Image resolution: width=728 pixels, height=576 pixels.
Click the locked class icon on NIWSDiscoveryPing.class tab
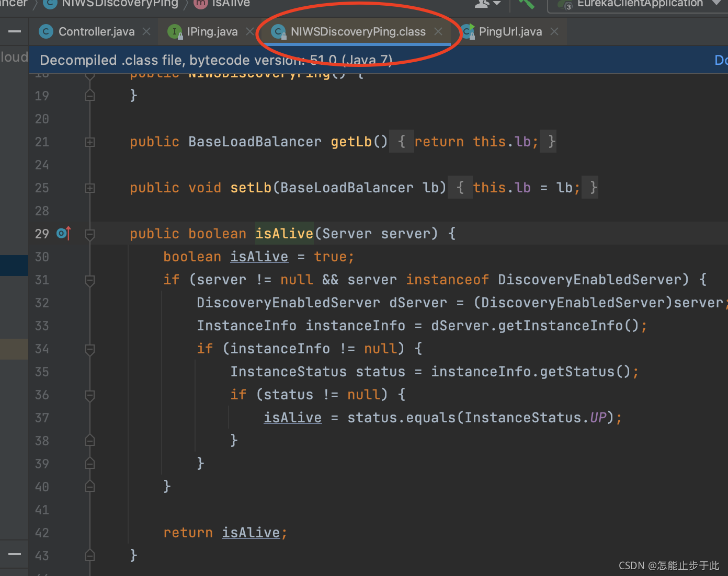click(279, 32)
